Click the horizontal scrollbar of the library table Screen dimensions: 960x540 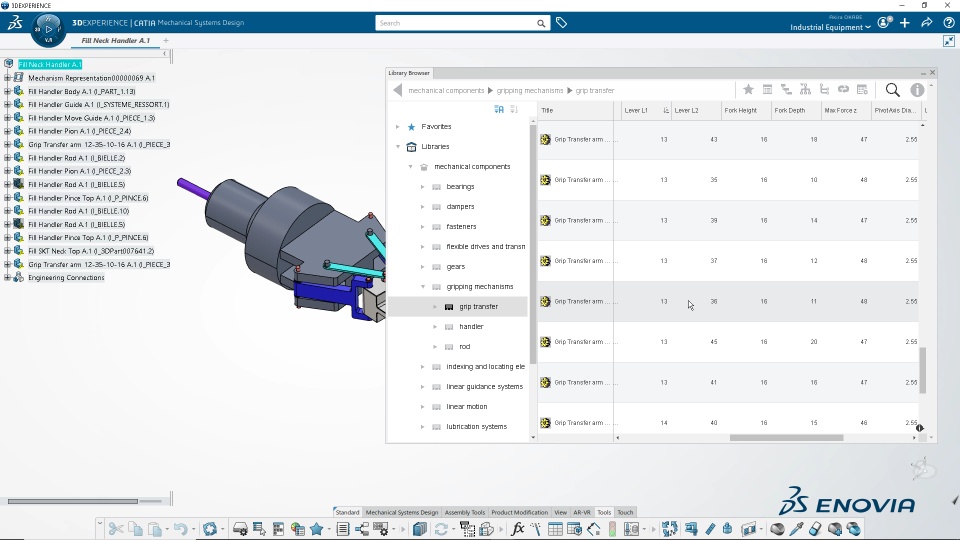click(x=786, y=438)
